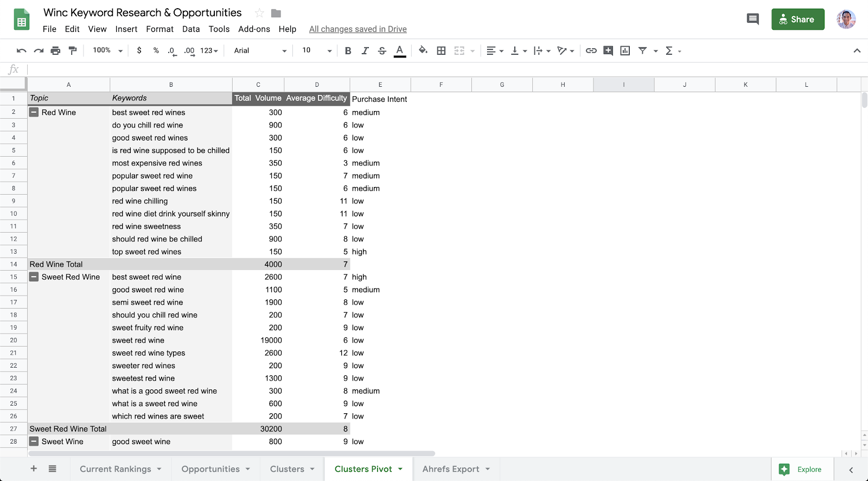Open the borders tool
Screen dimensions: 868x481
pyautogui.click(x=441, y=50)
